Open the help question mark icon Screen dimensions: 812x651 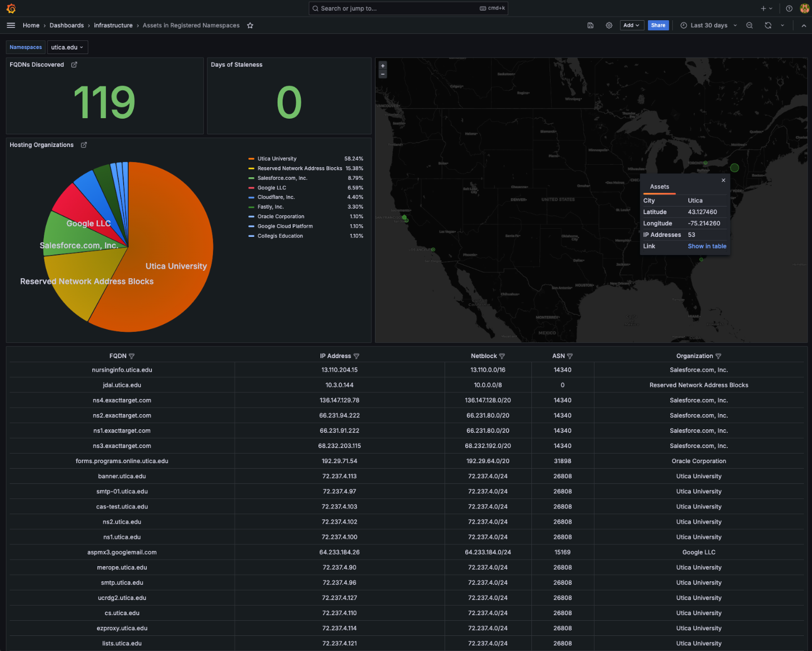[x=789, y=9]
